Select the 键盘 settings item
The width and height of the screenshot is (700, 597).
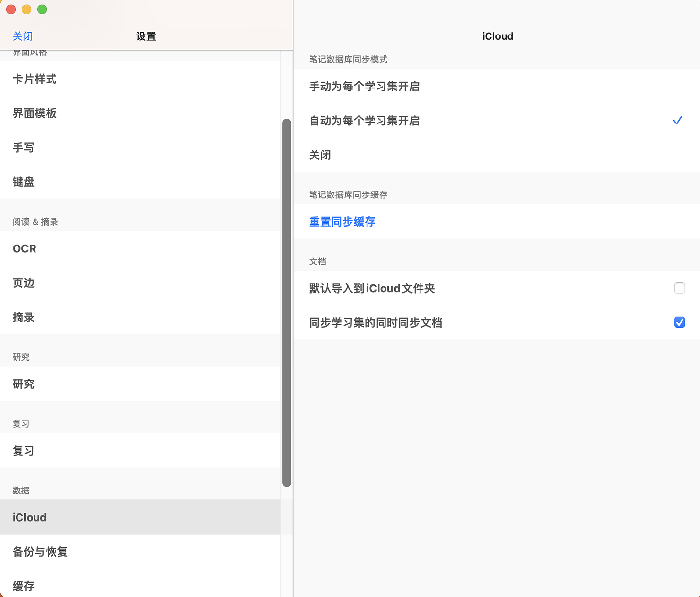pos(140,182)
